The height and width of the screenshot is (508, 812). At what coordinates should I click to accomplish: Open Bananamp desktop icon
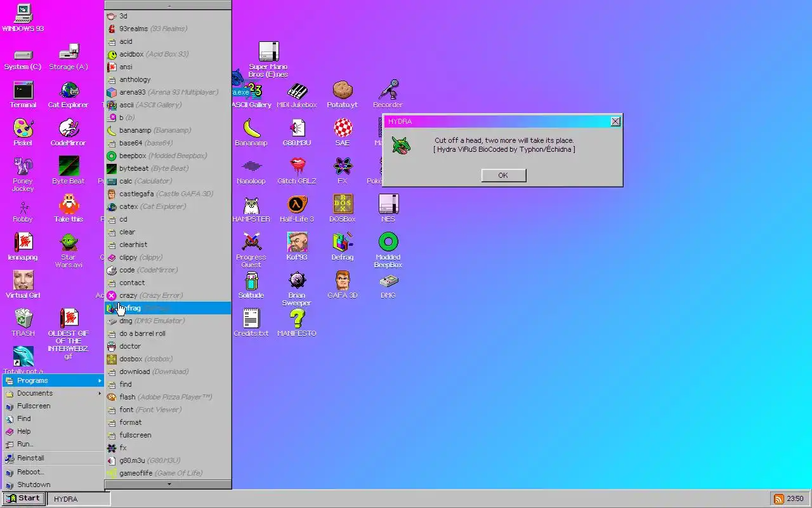coord(251,133)
